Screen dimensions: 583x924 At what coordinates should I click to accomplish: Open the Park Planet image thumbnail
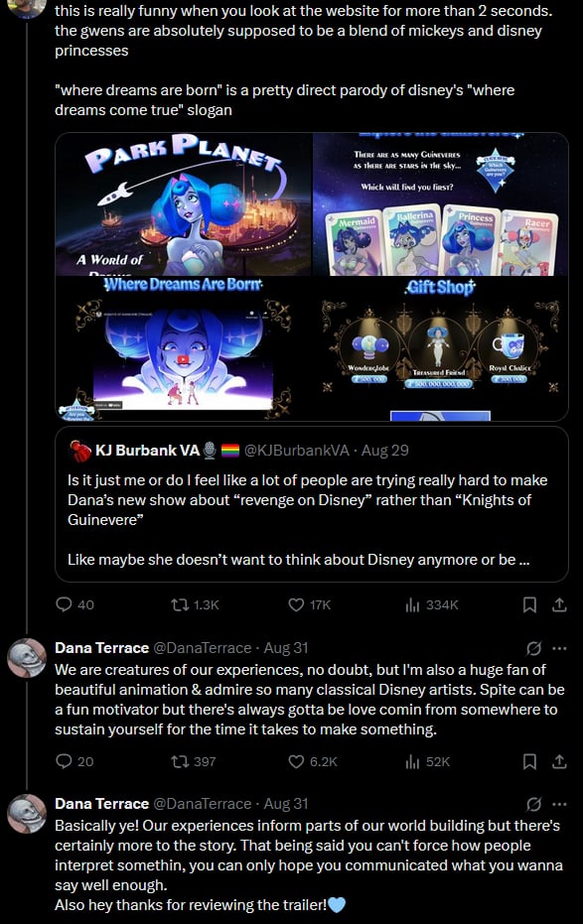184,203
